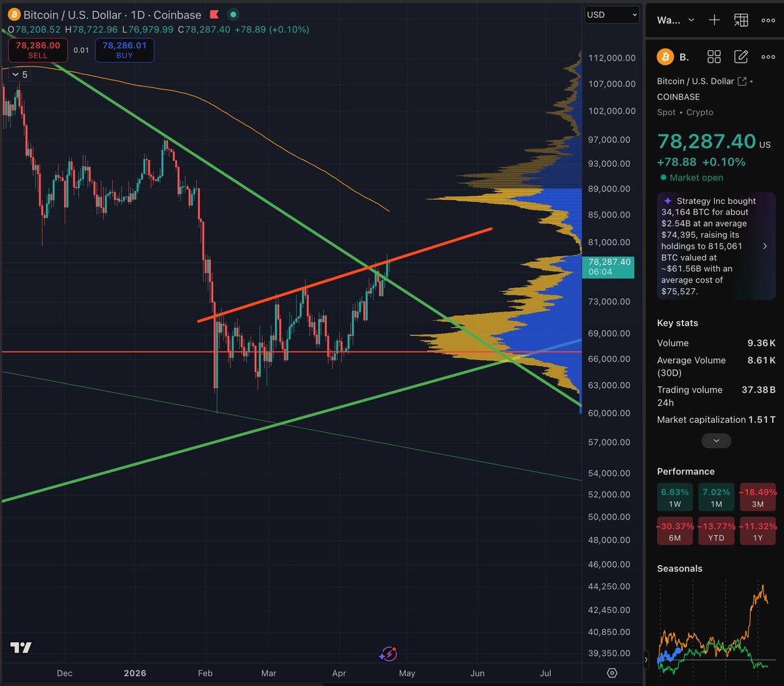784x686 pixels.
Task: Click the 0.01 spread value between Sell and Buy
Action: [x=81, y=50]
